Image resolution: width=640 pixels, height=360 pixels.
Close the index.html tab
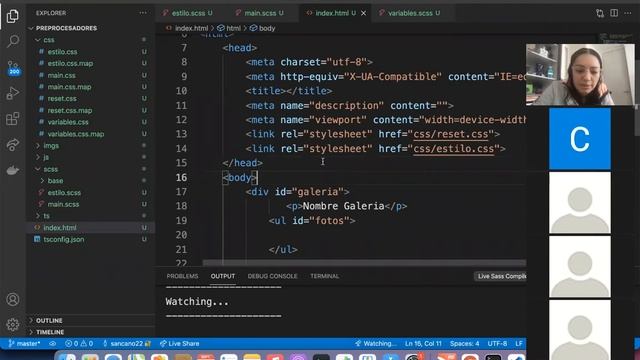[363, 13]
